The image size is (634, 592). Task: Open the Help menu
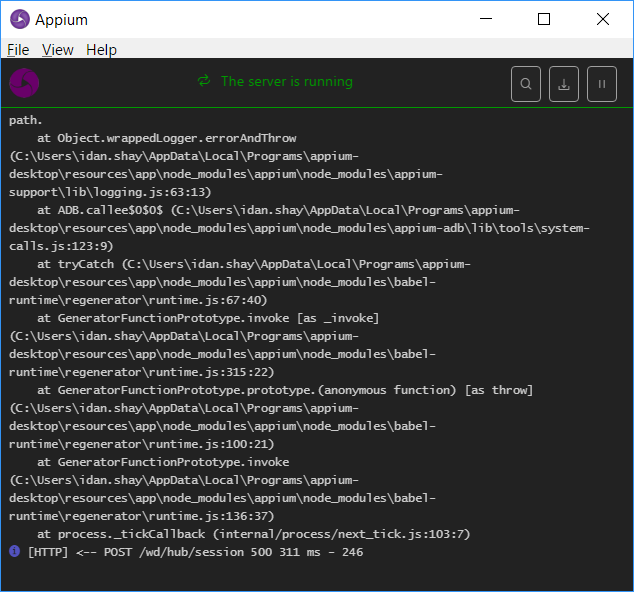[x=101, y=50]
